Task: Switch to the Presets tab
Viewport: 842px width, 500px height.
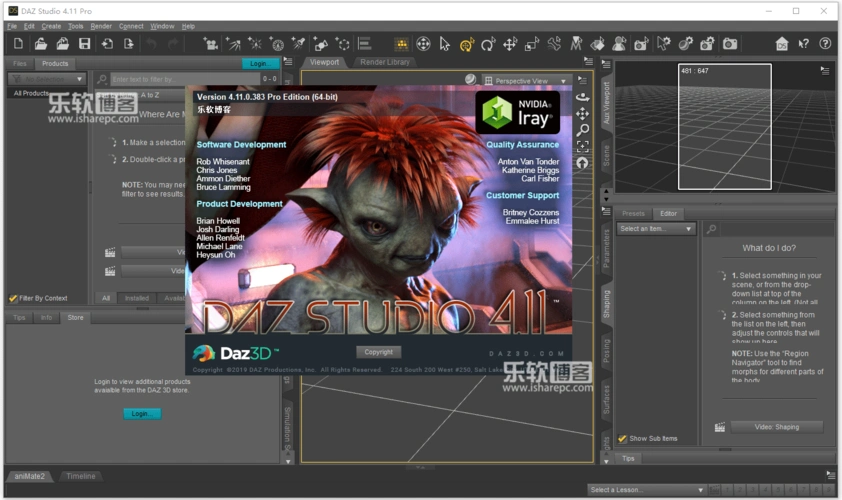Action: [634, 213]
